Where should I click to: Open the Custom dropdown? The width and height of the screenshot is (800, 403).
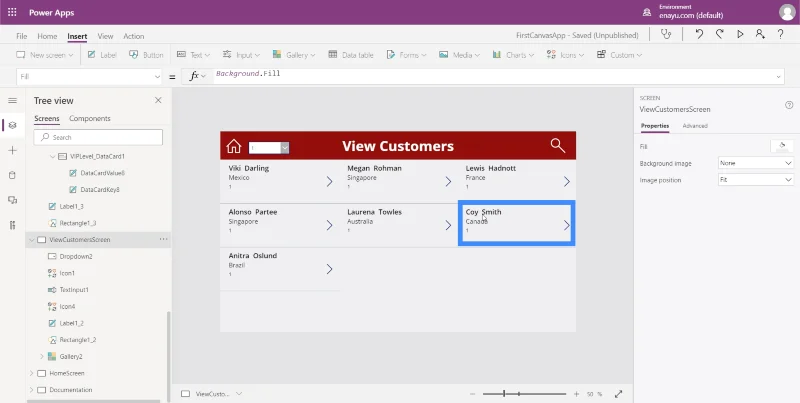619,55
